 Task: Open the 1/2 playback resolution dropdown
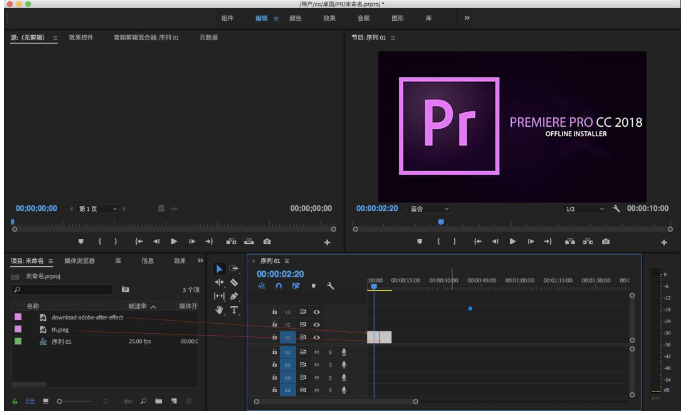click(x=584, y=209)
